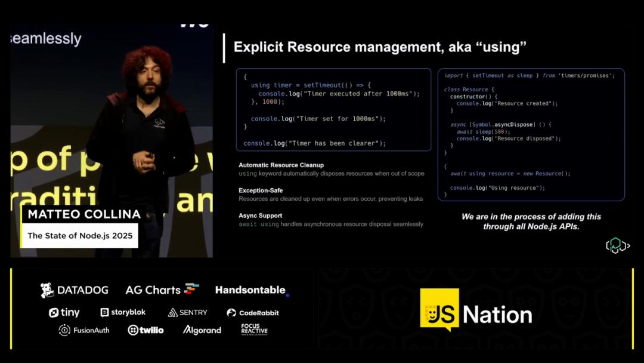644x363 pixels.
Task: Click the "Explicit Resource management" slide title
Action: coord(379,47)
